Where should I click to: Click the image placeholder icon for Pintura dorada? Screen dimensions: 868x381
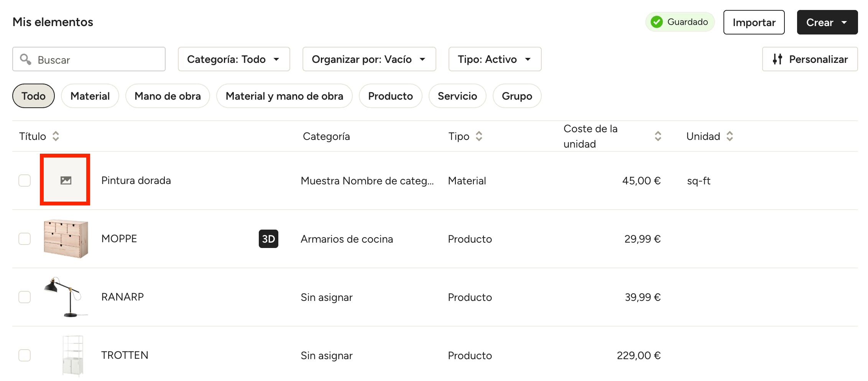(66, 180)
